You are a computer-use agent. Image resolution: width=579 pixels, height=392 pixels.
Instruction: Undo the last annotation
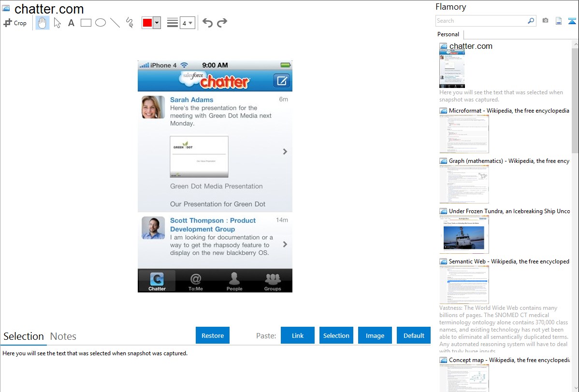[207, 23]
